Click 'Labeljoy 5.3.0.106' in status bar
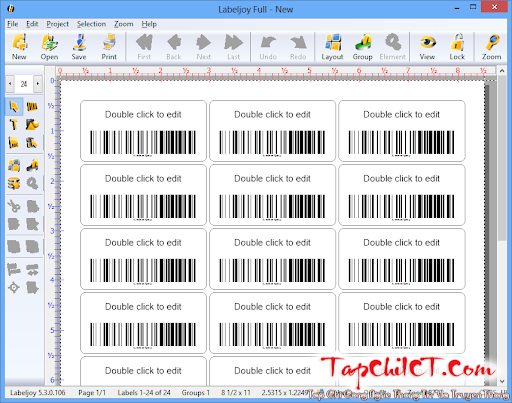This screenshot has width=512, height=403. pos(38,393)
